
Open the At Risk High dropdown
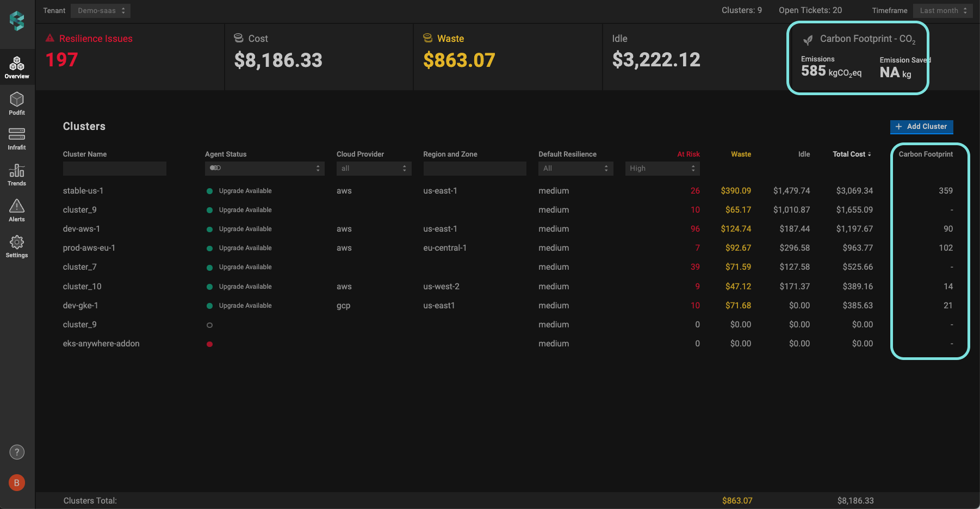[662, 169]
